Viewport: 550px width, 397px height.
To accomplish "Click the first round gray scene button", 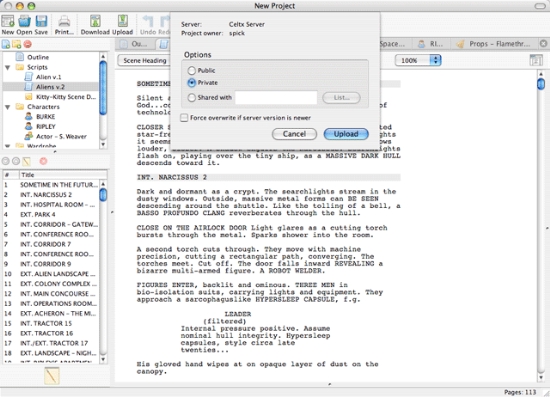I will (6, 161).
